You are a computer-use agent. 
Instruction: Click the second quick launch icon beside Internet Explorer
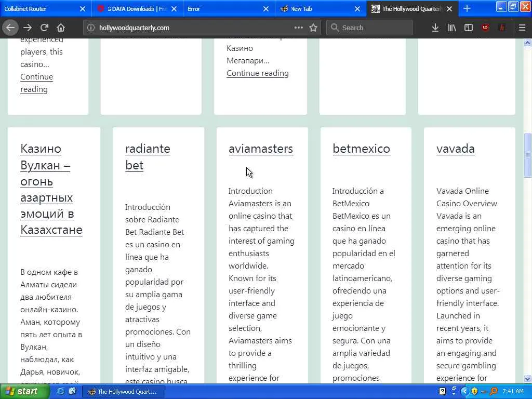pos(72,391)
